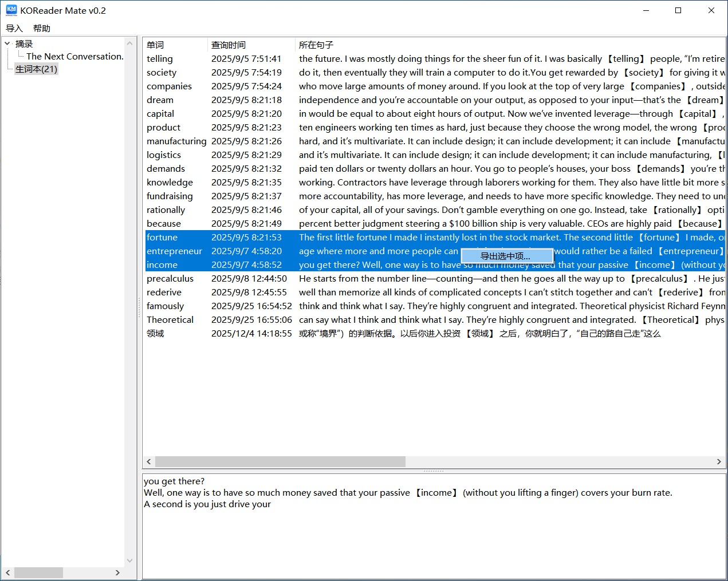
Task: Click timestamp 2025/9/8 12:44:50
Action: point(249,278)
